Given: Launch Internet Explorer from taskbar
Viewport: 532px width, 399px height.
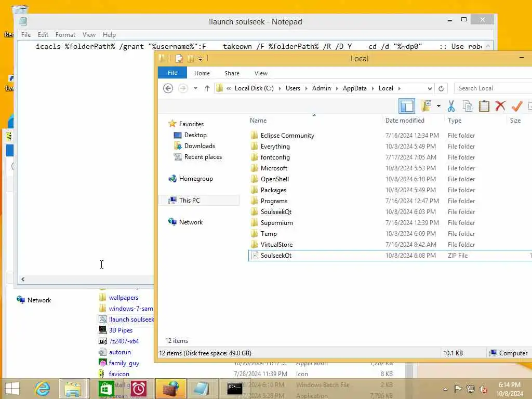Looking at the screenshot, I should point(43,389).
